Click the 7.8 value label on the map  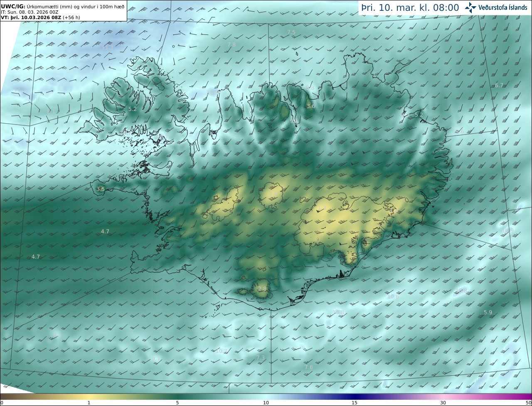232,44
